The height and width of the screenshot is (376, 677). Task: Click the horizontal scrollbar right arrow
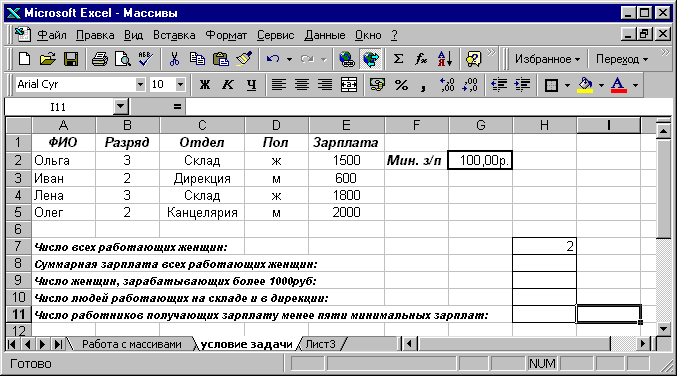[x=643, y=344]
